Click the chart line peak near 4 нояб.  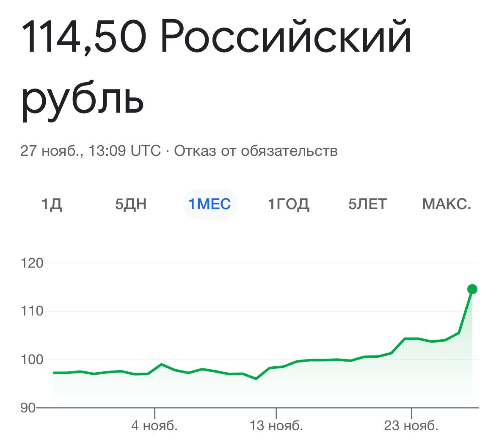pos(162,364)
